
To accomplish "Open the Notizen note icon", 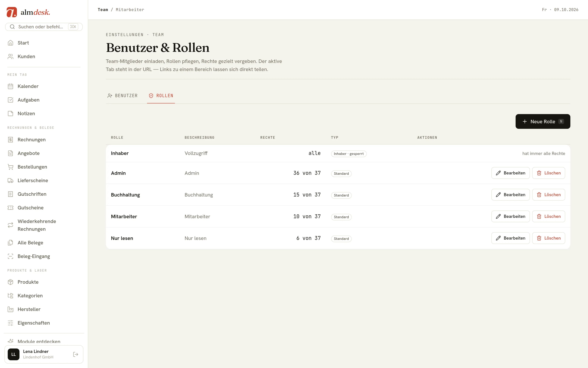I will 10,114.
